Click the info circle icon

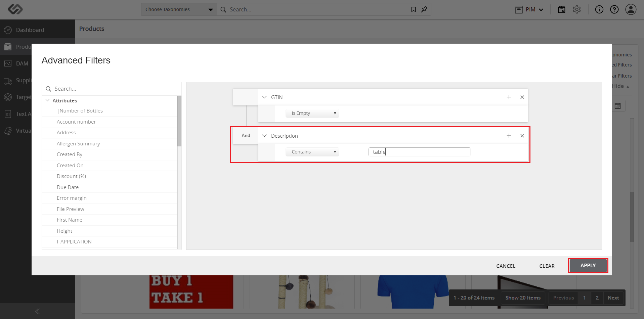click(x=599, y=9)
